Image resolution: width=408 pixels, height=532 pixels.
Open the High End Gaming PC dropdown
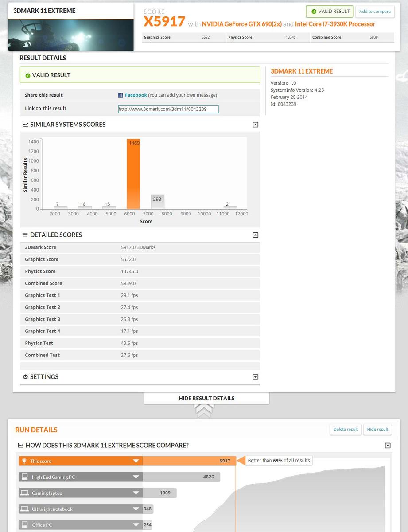pos(136,477)
